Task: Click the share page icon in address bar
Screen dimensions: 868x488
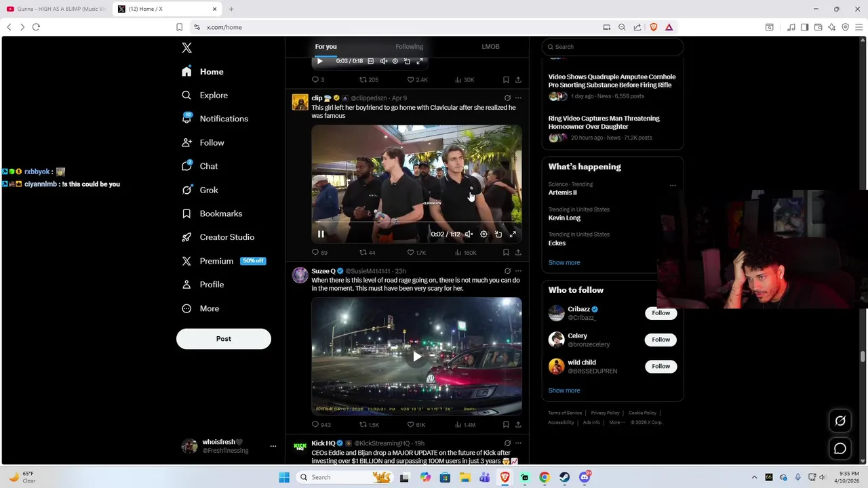Action: pyautogui.click(x=637, y=27)
